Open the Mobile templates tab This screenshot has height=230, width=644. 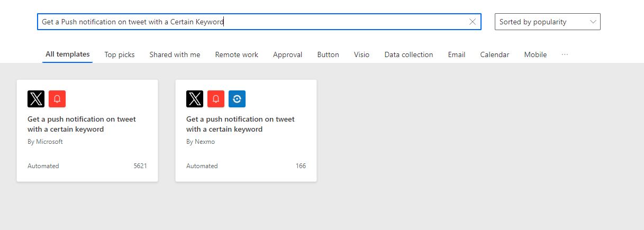tap(535, 54)
